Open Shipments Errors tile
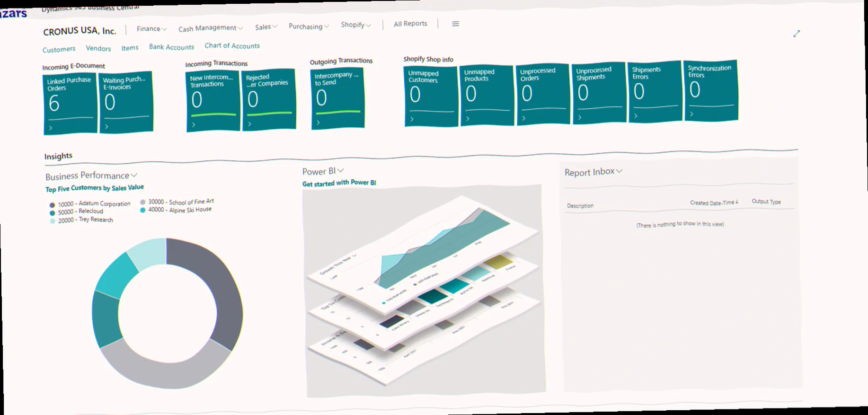Image resolution: width=868 pixels, height=415 pixels. coord(655,92)
